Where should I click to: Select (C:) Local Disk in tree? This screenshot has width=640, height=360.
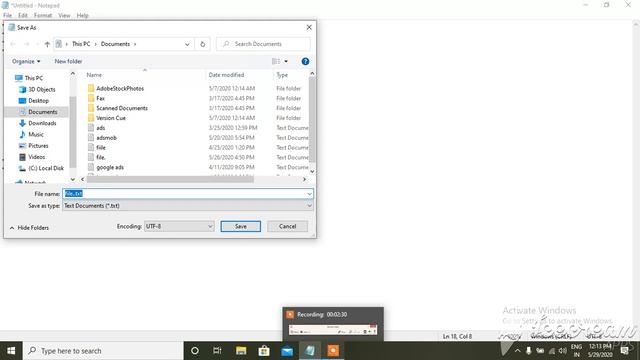pyautogui.click(x=46, y=168)
